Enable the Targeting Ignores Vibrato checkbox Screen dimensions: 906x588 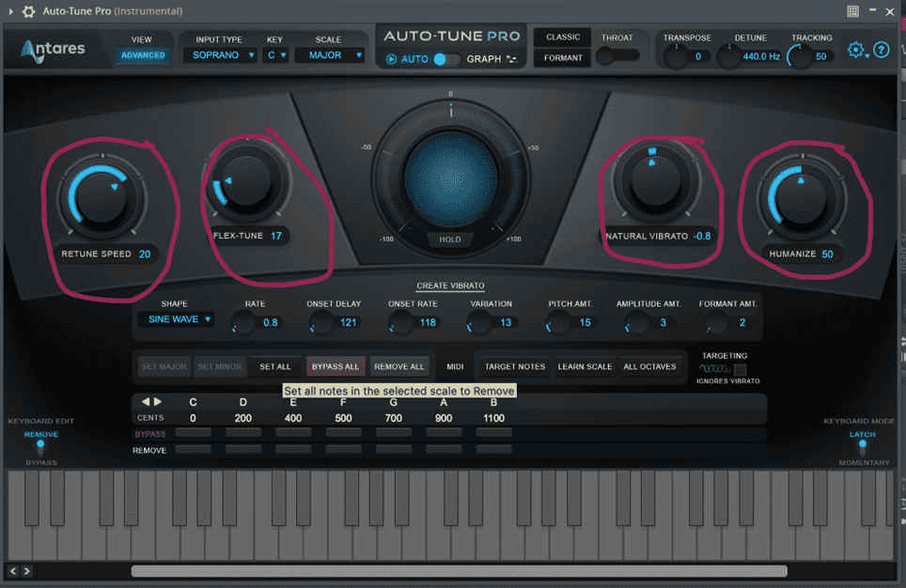click(741, 369)
